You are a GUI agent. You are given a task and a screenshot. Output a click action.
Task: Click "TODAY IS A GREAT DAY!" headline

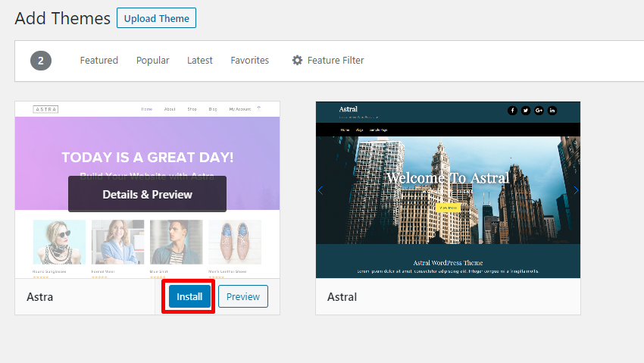click(x=148, y=158)
